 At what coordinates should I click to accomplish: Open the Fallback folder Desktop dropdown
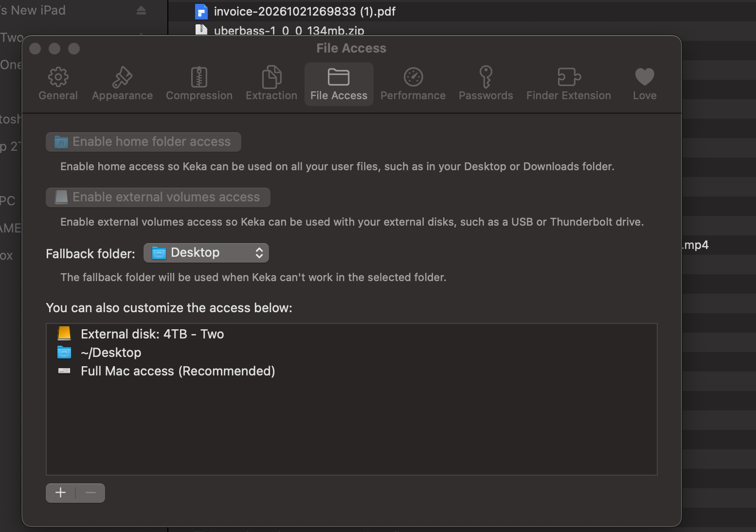pyautogui.click(x=206, y=253)
